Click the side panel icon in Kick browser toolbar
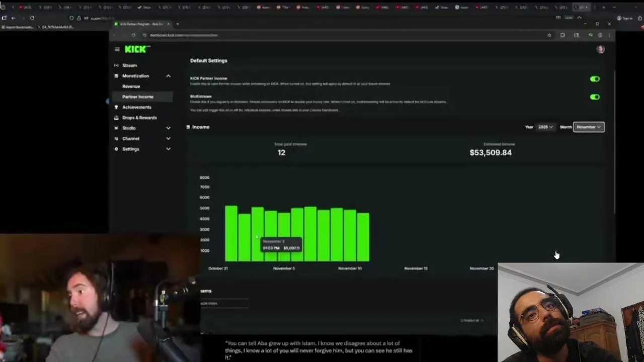644x362 pixels. point(577,35)
